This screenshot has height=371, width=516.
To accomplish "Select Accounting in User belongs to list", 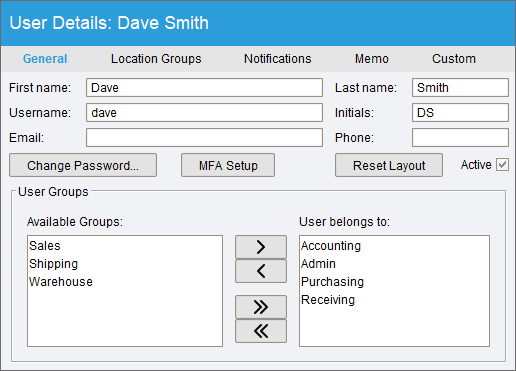I will point(331,246).
